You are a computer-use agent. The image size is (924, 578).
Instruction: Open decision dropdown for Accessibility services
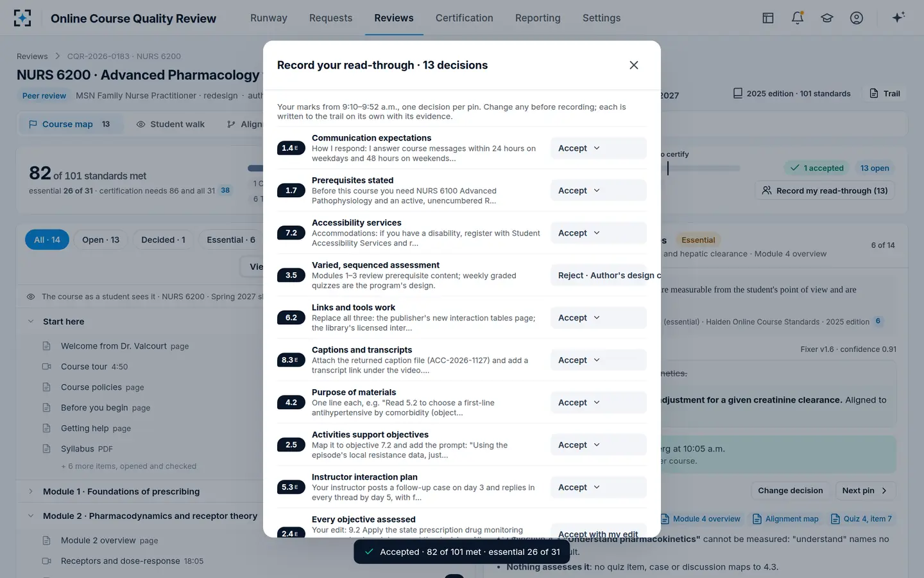pyautogui.click(x=598, y=233)
